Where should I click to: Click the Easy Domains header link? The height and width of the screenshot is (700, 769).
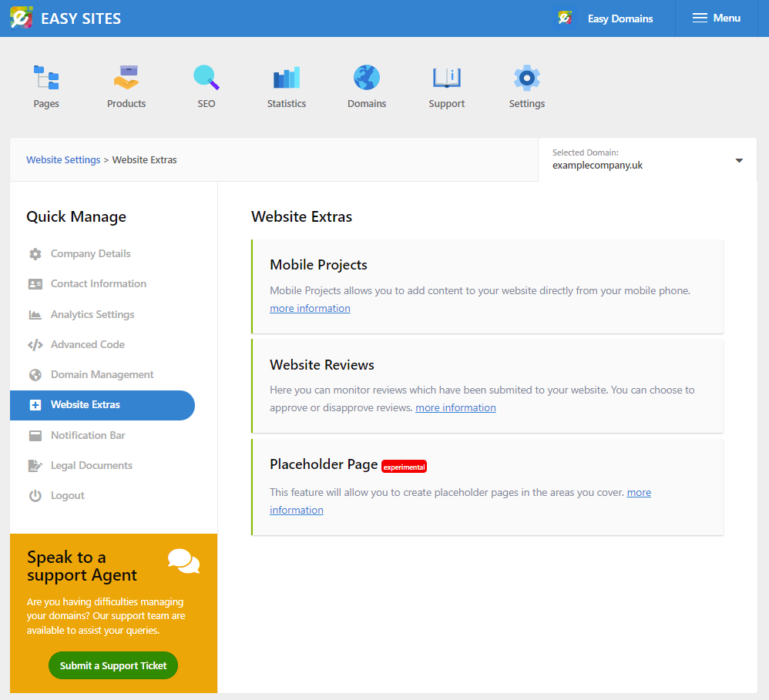620,18
